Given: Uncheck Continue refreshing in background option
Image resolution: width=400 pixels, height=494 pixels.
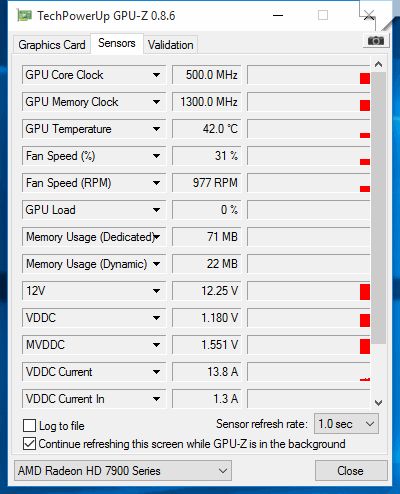Looking at the screenshot, I should (x=29, y=444).
